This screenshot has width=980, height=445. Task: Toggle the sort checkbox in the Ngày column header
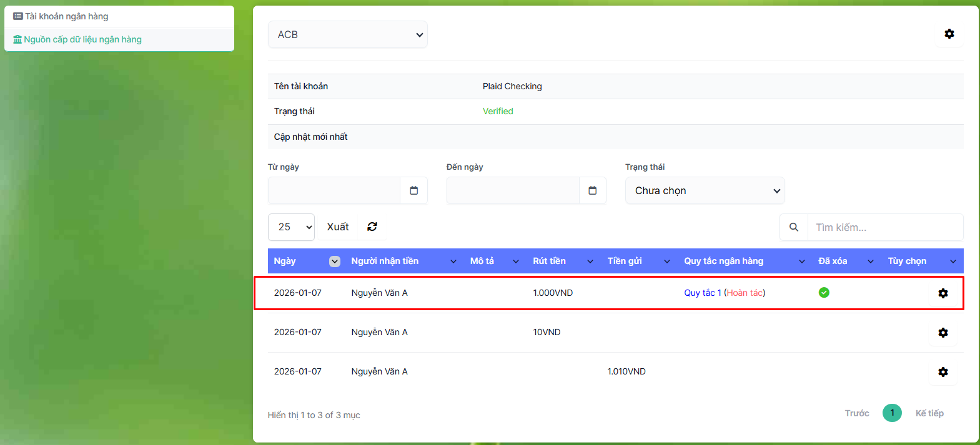pos(335,262)
